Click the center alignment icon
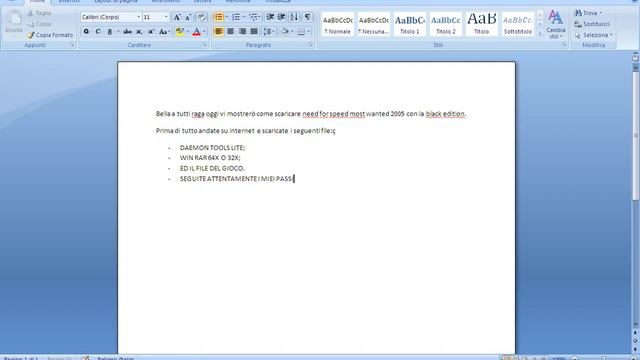 point(231,31)
